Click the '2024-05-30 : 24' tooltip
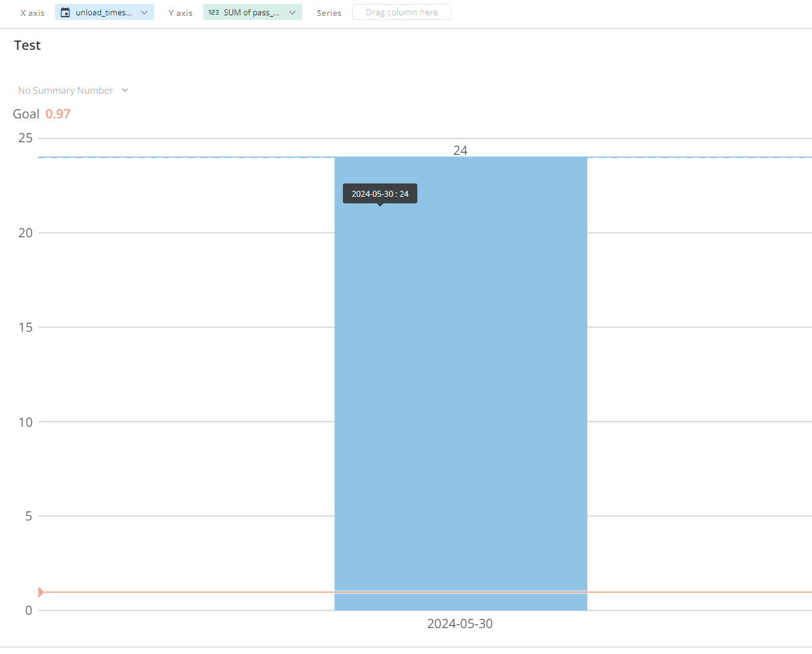The height and width of the screenshot is (654, 812). tap(380, 193)
